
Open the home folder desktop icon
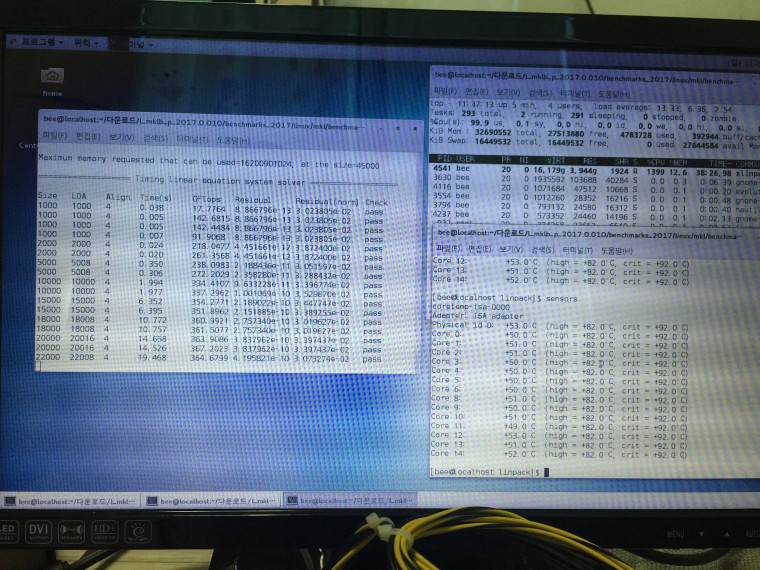pos(52,80)
